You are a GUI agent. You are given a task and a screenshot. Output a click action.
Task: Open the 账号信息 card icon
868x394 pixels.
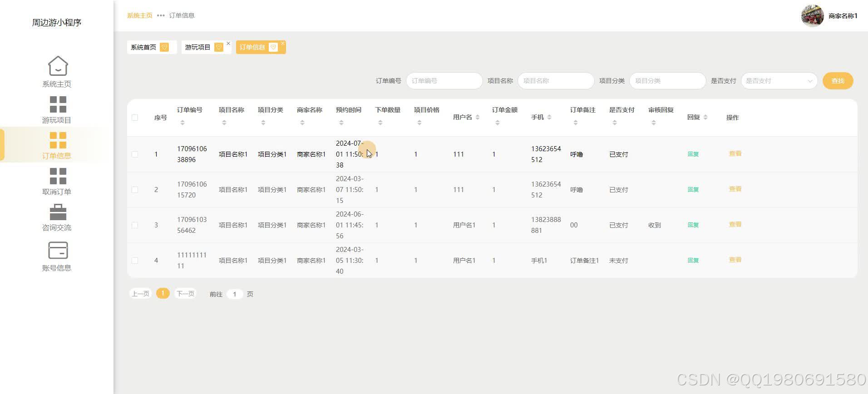pyautogui.click(x=58, y=250)
